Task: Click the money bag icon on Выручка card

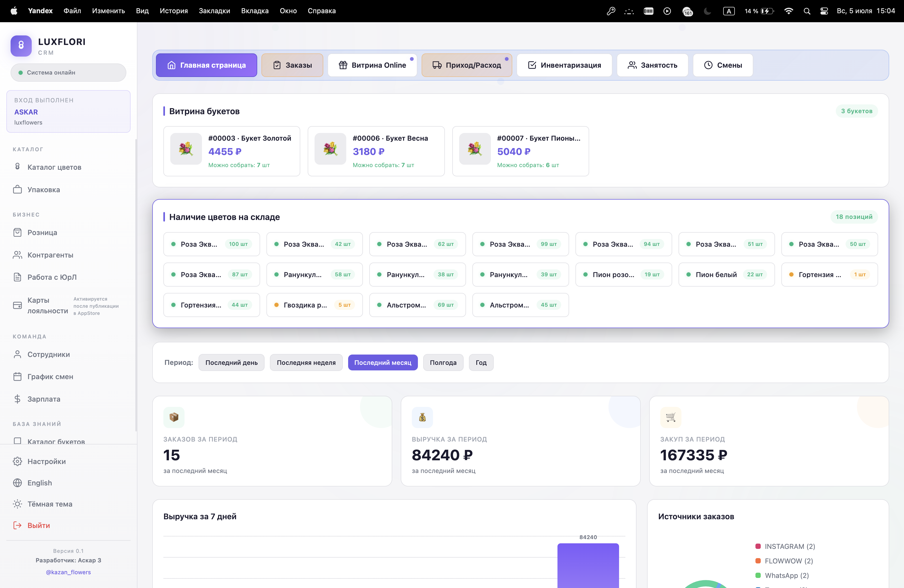Action: click(x=422, y=417)
